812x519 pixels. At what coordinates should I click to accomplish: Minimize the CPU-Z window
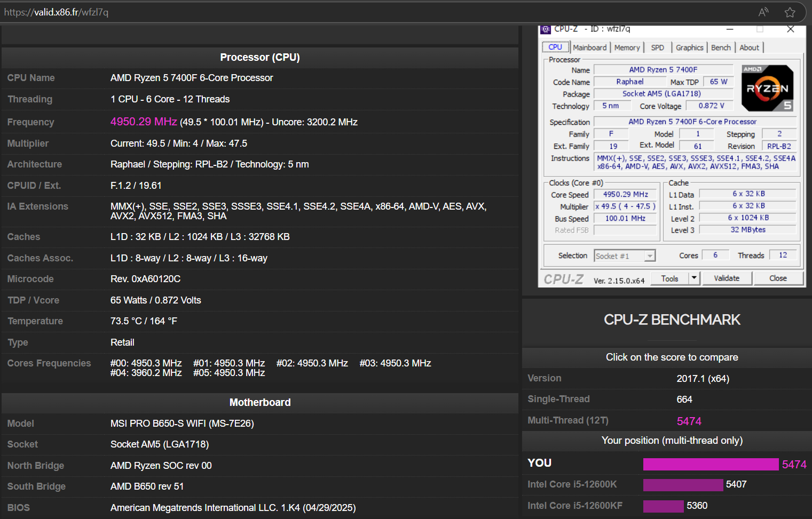click(730, 29)
